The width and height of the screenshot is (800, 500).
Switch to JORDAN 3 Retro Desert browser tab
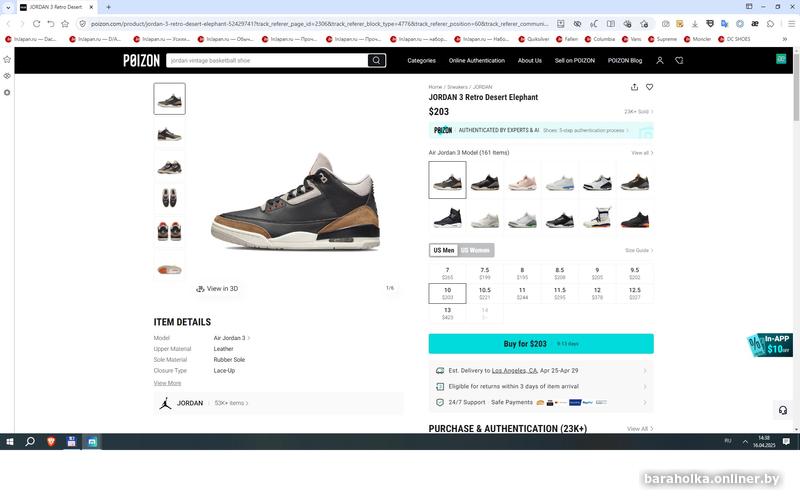(56, 7)
